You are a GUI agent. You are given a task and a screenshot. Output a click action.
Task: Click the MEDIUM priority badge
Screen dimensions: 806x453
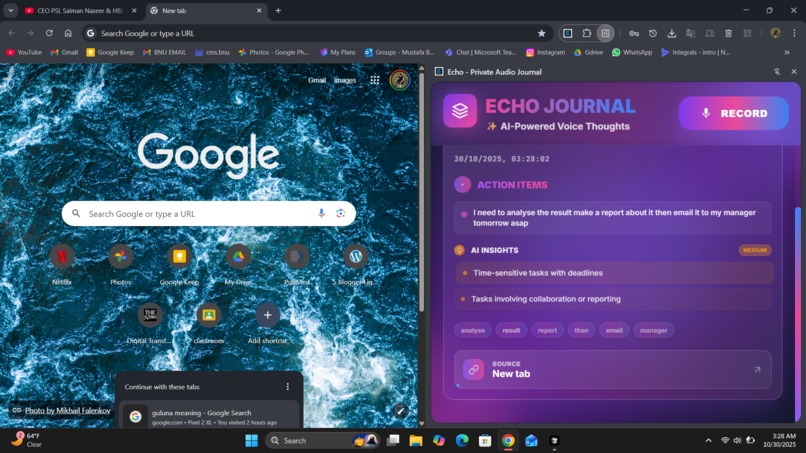[x=755, y=250]
